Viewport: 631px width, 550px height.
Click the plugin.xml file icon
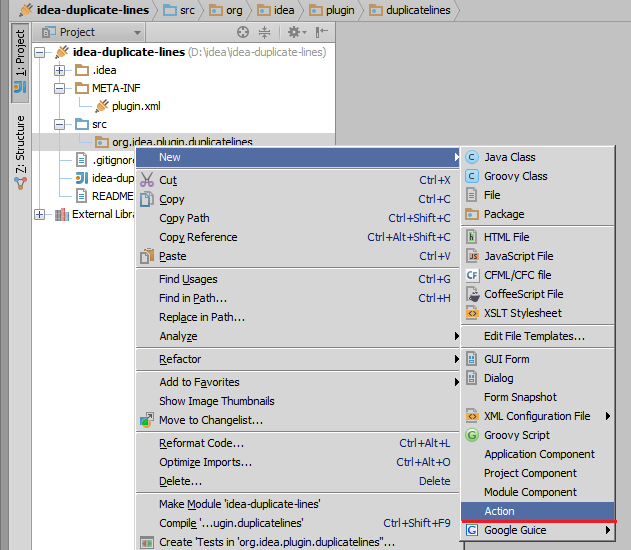pos(102,106)
